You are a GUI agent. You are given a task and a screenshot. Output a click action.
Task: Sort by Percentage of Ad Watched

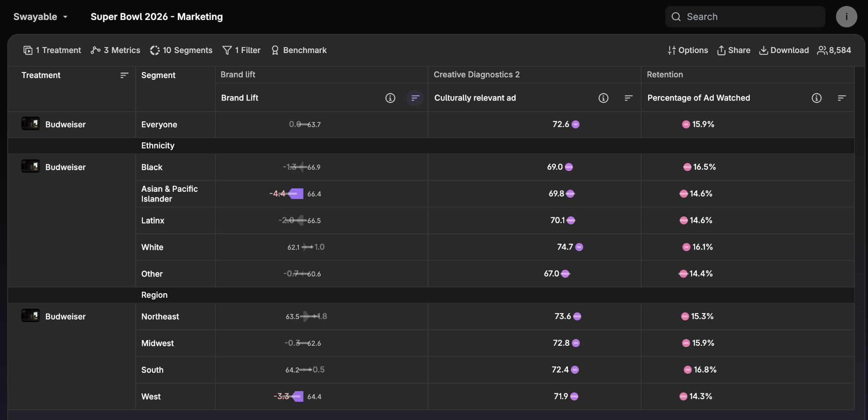coord(841,98)
